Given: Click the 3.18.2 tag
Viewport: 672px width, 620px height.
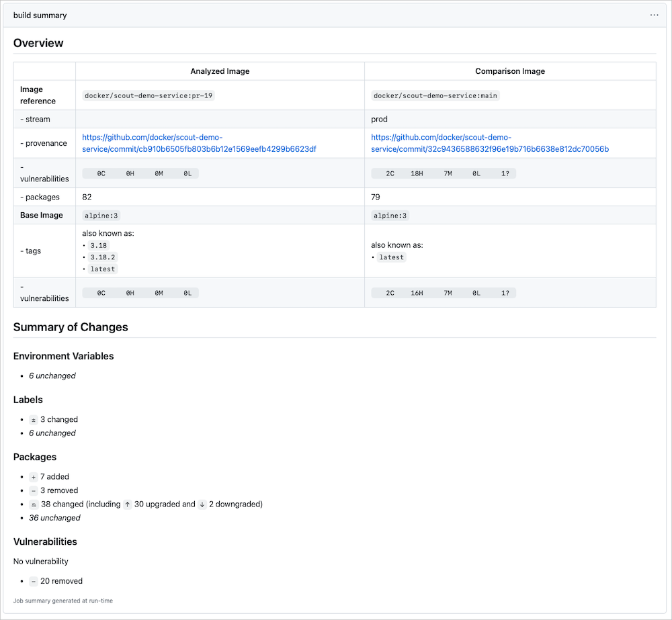Looking at the screenshot, I should (103, 257).
